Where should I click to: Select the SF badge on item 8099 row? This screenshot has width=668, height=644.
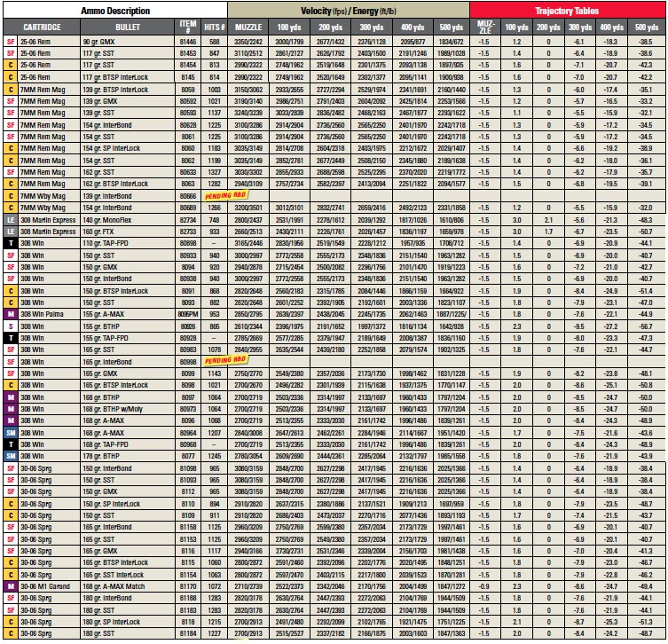coord(11,373)
